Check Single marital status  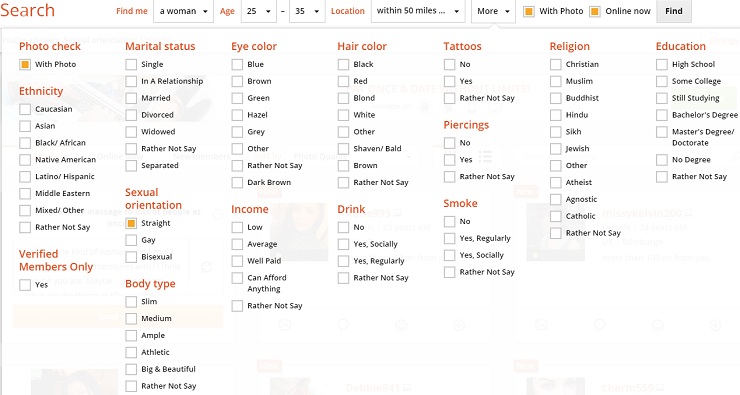131,64
